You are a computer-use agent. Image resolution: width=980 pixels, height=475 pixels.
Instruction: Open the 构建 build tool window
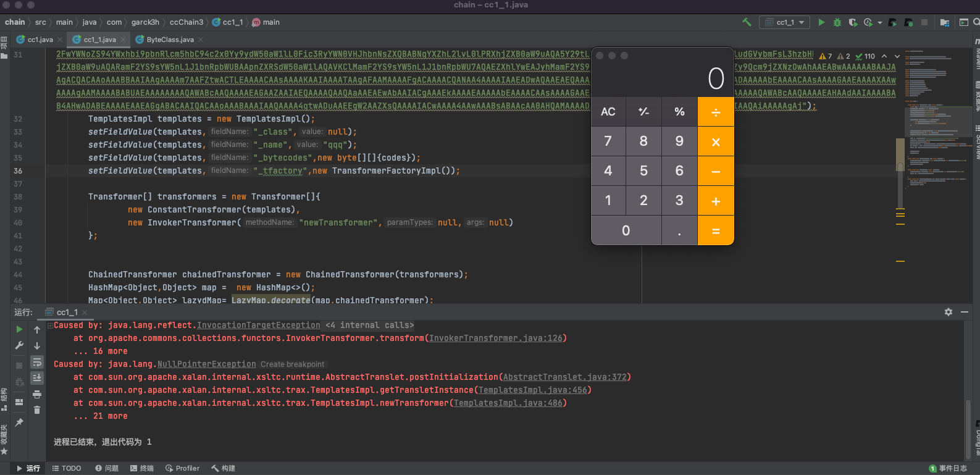click(224, 468)
